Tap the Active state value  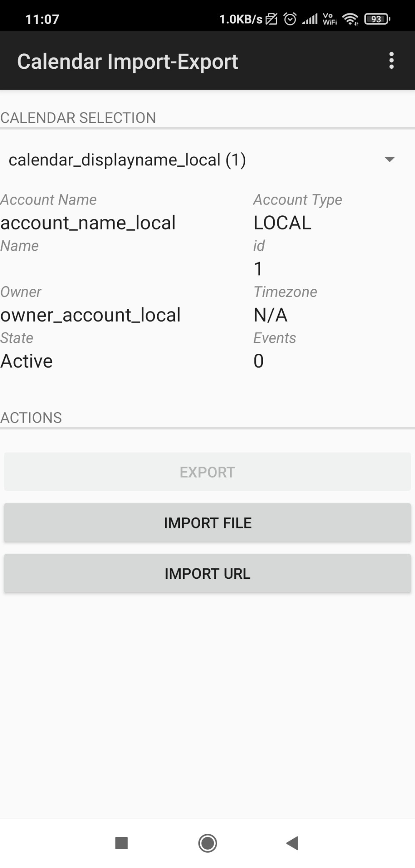coord(27,361)
